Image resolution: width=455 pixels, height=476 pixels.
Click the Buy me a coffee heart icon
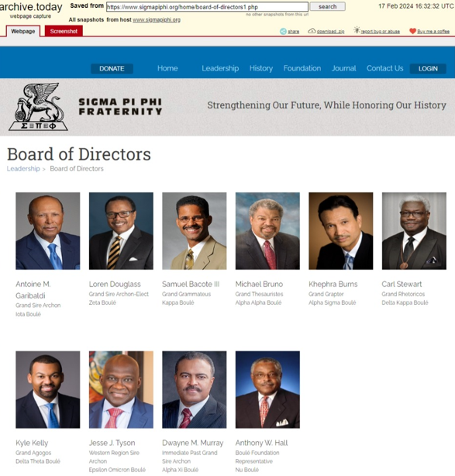point(412,31)
